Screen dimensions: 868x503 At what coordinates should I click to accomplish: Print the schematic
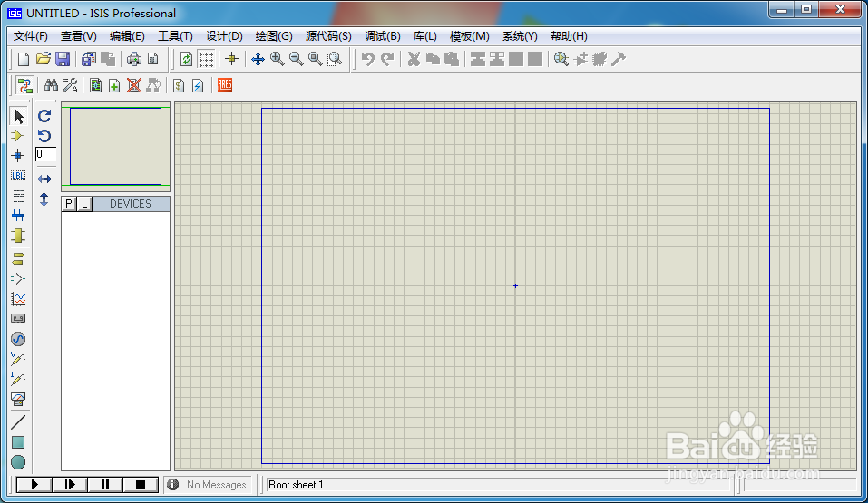coord(134,59)
